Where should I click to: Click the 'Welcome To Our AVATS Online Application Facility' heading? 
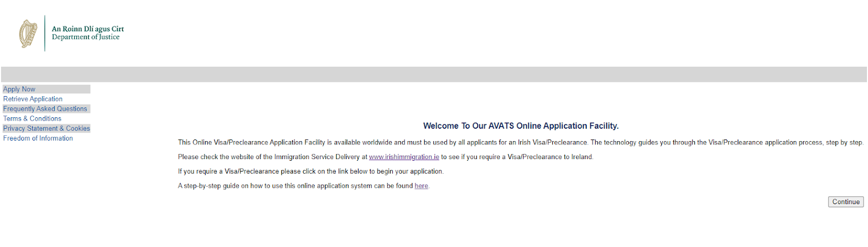tap(521, 126)
